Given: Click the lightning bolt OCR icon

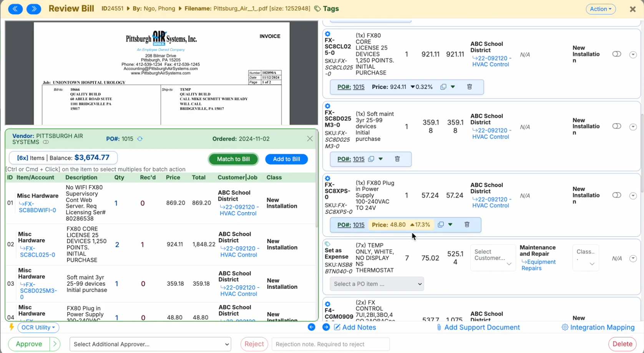Looking at the screenshot, I should (x=12, y=327).
